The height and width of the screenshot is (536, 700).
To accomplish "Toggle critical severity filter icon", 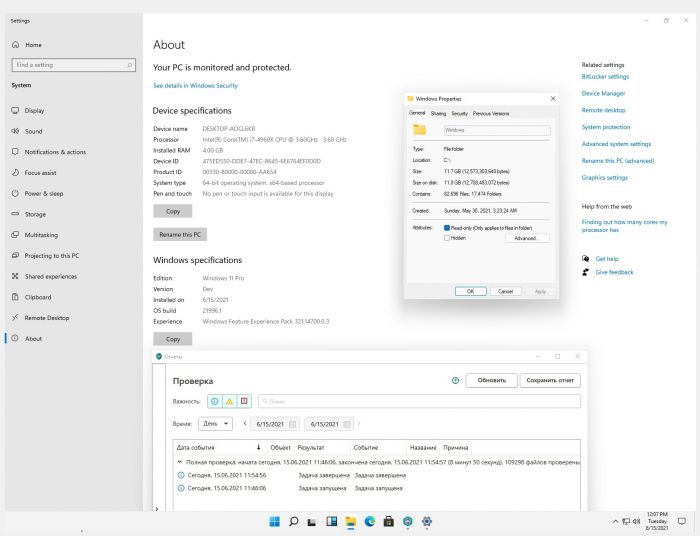I will tap(244, 401).
